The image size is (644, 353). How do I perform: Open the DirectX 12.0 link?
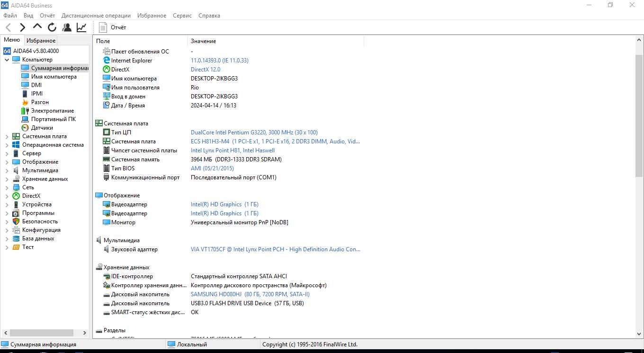pyautogui.click(x=206, y=70)
